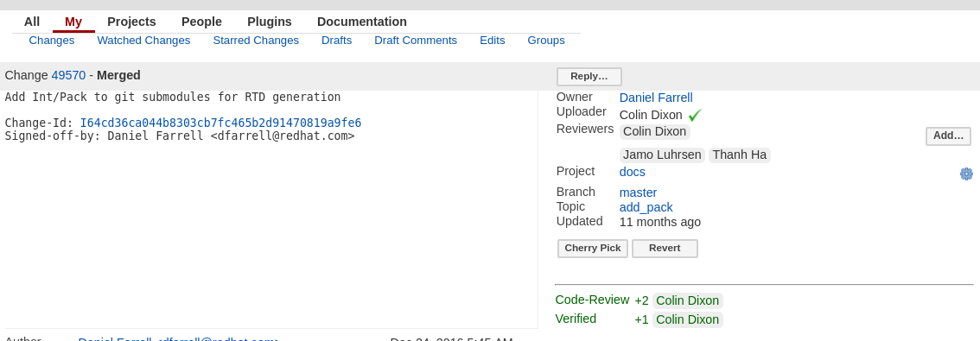Open Watched Changes
This screenshot has height=341, width=980.
[143, 41]
